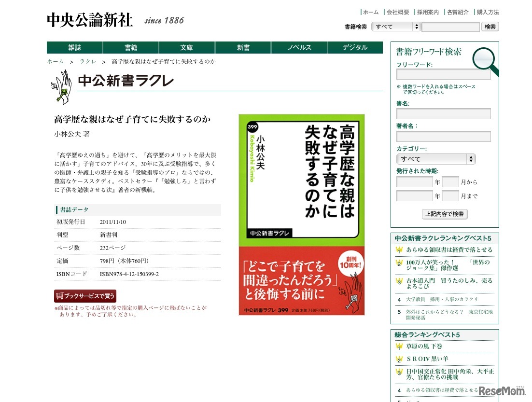The image size is (532, 402).
Task: Click the magnifying glass search icon
Action: click(485, 61)
